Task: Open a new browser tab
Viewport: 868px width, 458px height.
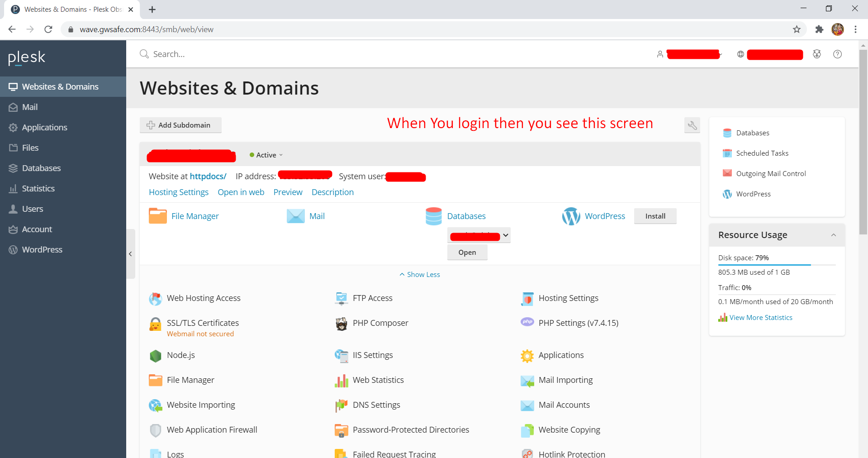Action: [x=152, y=10]
